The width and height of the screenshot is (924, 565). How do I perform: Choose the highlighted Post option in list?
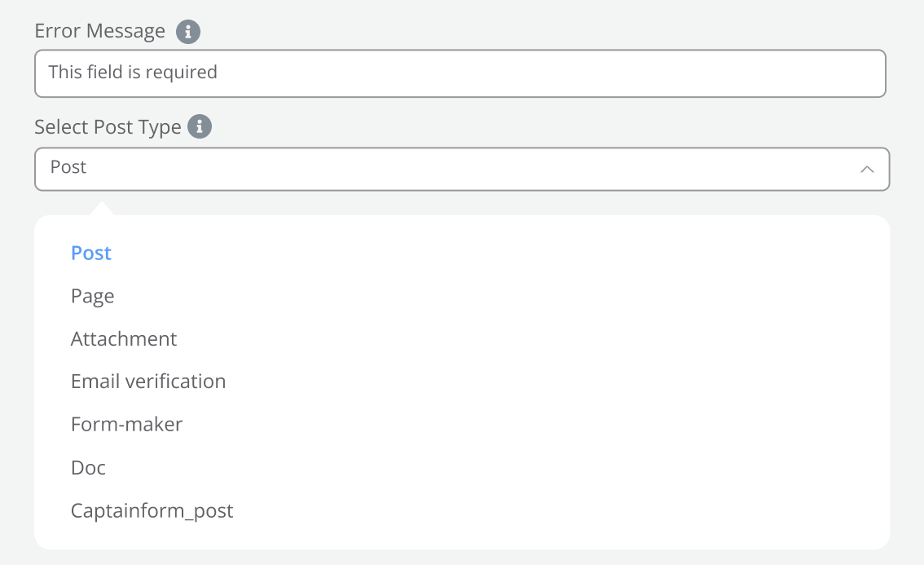pyautogui.click(x=91, y=254)
